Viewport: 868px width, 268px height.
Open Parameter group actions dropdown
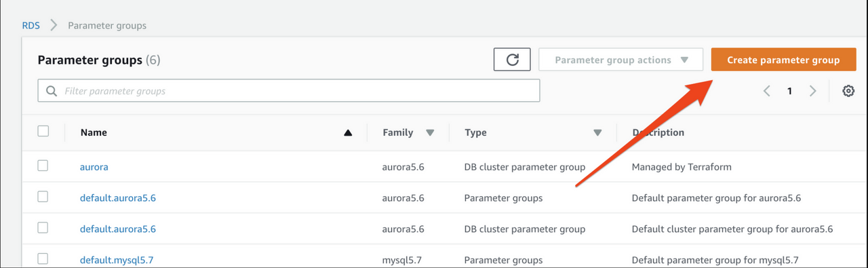tap(621, 60)
